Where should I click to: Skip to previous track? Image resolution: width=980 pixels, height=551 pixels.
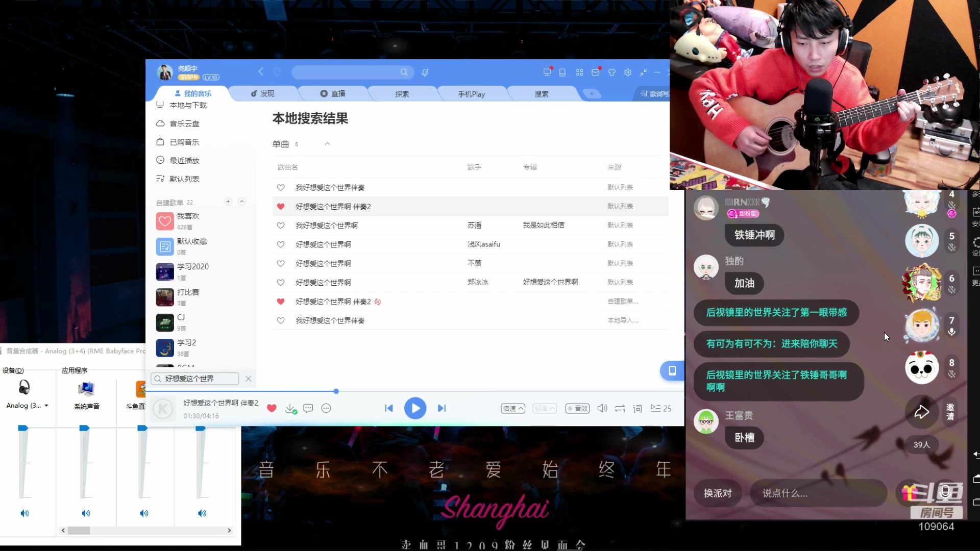coord(389,408)
